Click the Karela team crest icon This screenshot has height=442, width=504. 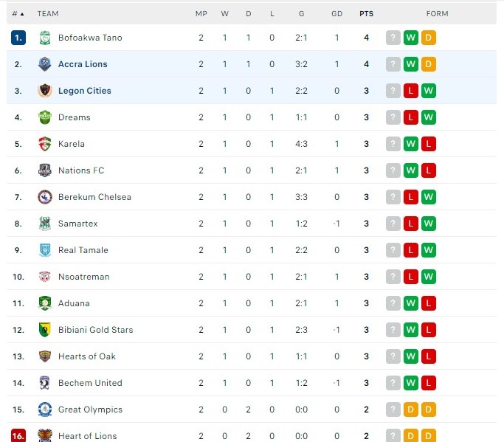(x=44, y=144)
